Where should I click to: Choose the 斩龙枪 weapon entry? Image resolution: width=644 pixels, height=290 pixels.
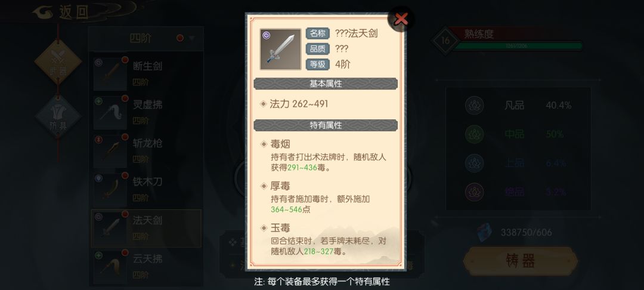(x=146, y=151)
